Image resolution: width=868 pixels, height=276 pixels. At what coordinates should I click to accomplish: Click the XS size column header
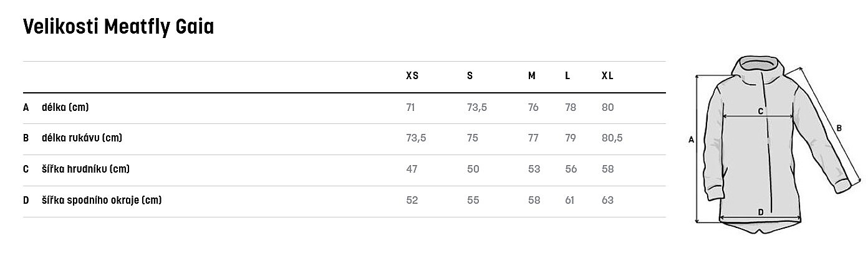tap(412, 76)
